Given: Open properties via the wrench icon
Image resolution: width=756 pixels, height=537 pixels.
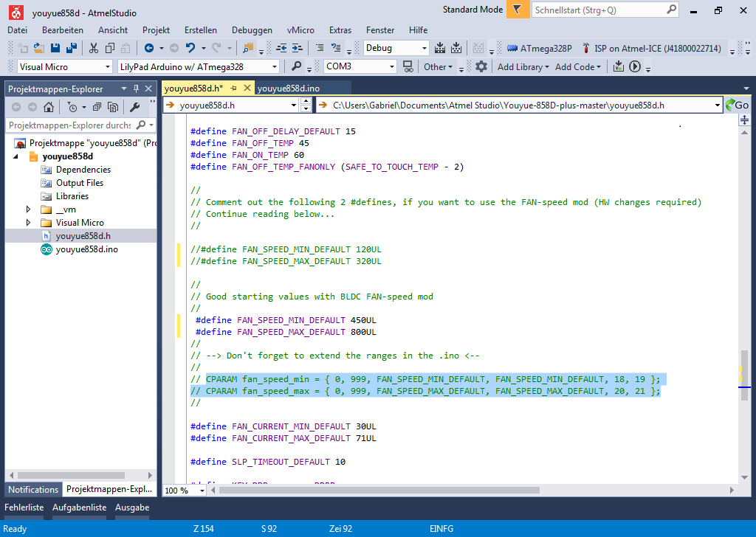Looking at the screenshot, I should click(134, 107).
